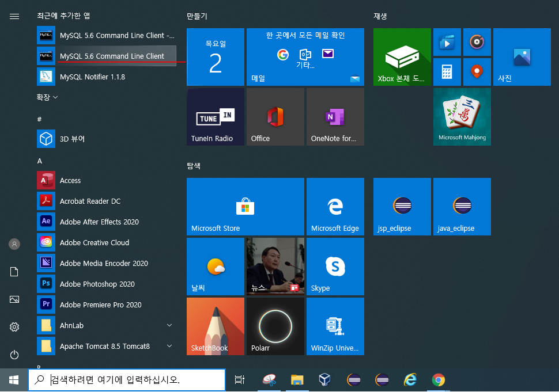Image resolution: width=559 pixels, height=392 pixels.
Task: Open Adobe Photoshop 2020
Action: tap(106, 284)
